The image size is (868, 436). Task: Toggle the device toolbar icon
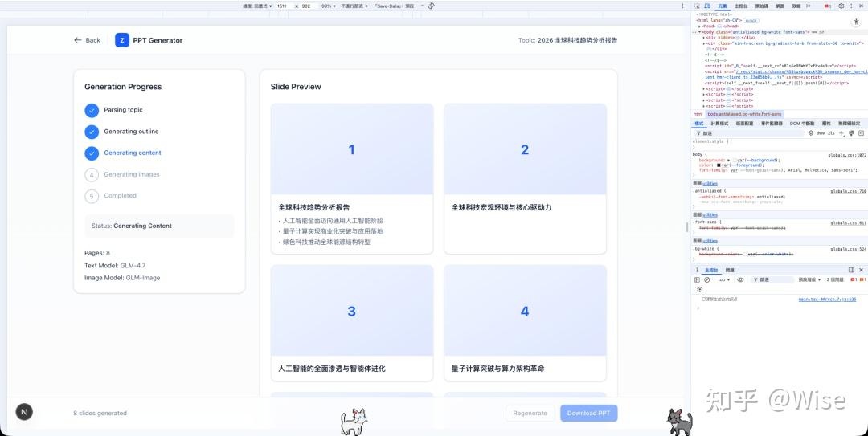pyautogui.click(x=707, y=6)
